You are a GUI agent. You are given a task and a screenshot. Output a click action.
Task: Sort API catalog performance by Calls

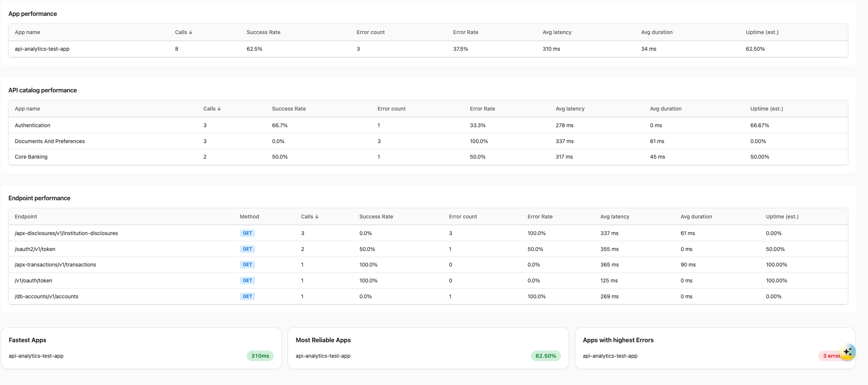pos(212,109)
